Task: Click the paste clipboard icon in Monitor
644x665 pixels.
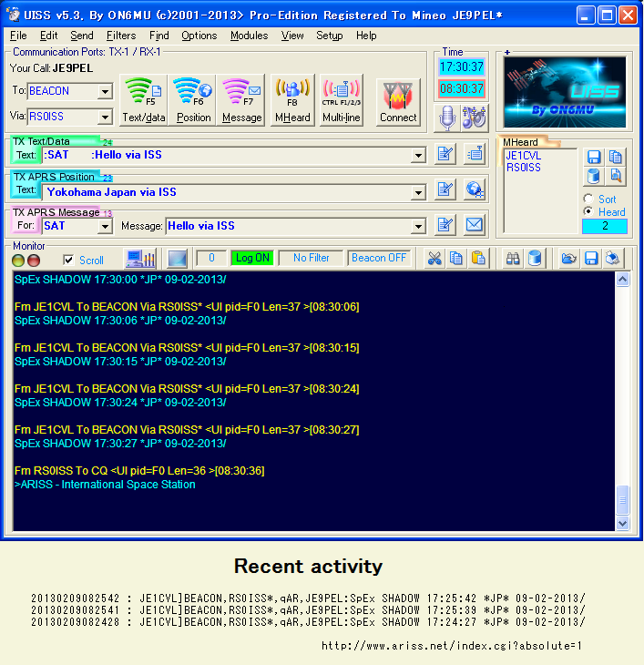Action: point(478,259)
